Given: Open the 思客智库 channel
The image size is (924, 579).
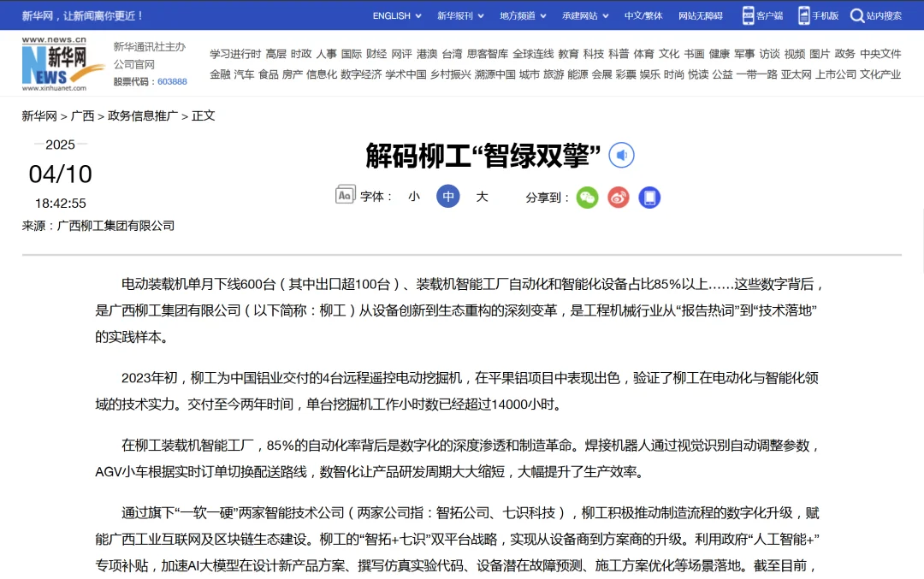Looking at the screenshot, I should (488, 54).
